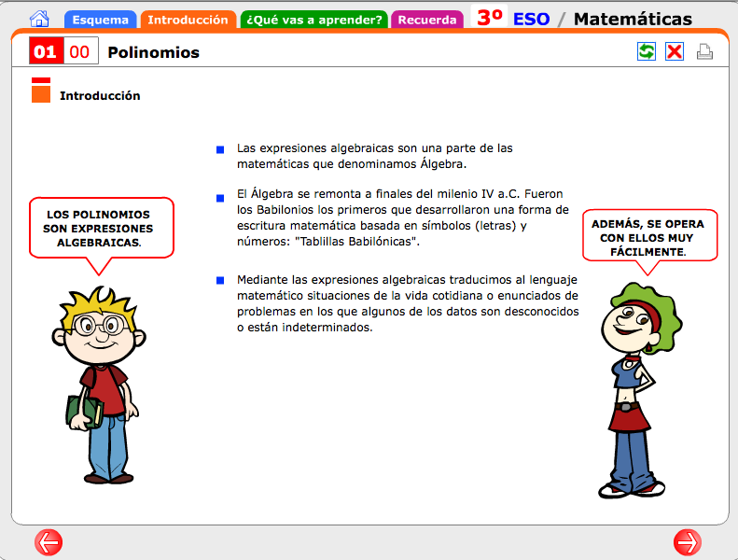Click the blue bullet before 'Las expresiones algebraicas'
Viewport: 738px width, 560px height.
pos(220,149)
